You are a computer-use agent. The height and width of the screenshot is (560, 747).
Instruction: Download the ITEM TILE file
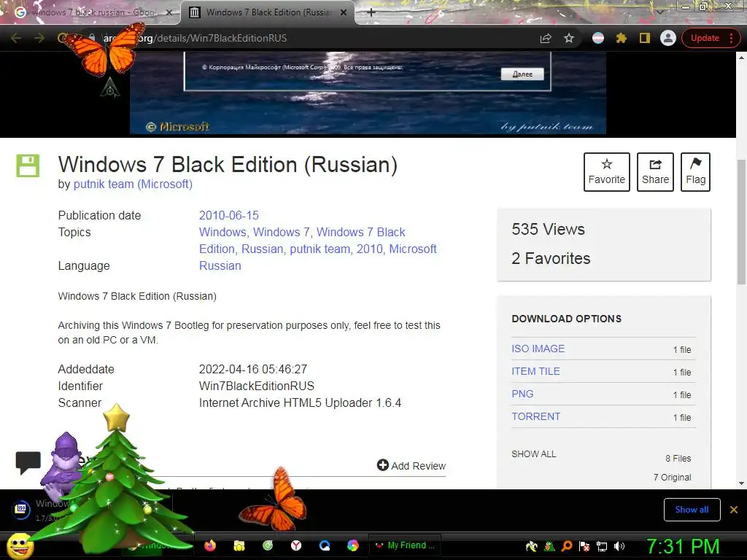[535, 371]
